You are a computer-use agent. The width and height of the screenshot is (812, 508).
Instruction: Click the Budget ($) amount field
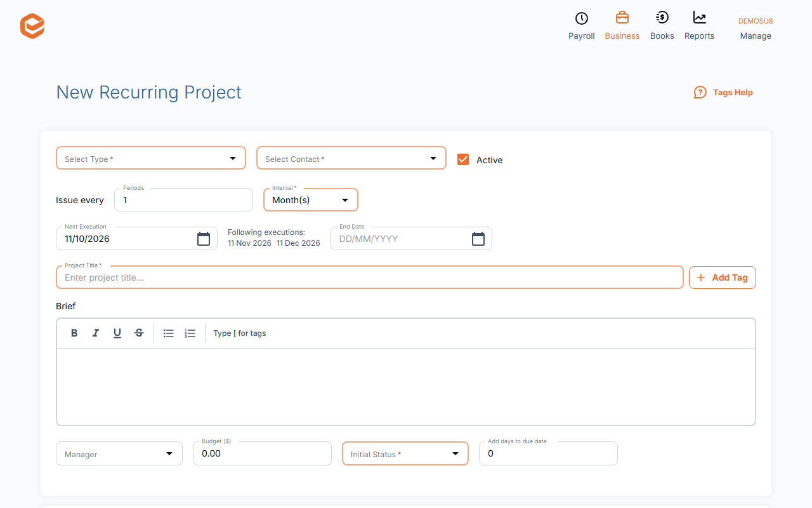pos(262,453)
